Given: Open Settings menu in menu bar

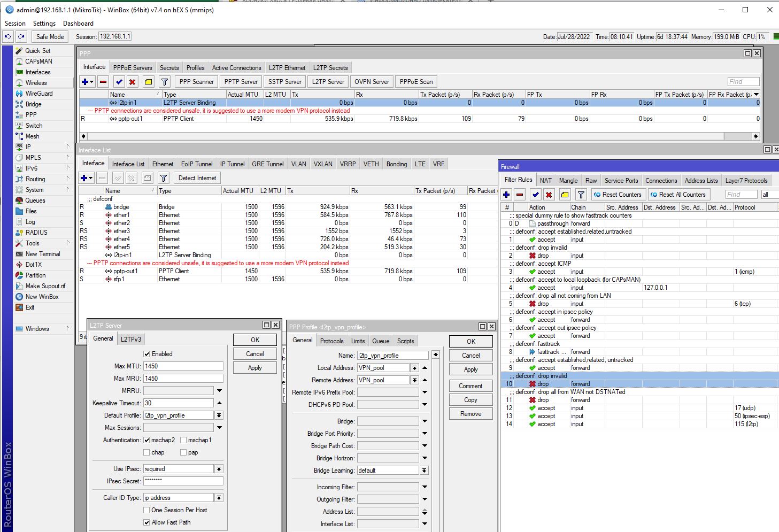Looking at the screenshot, I should pos(44,24).
